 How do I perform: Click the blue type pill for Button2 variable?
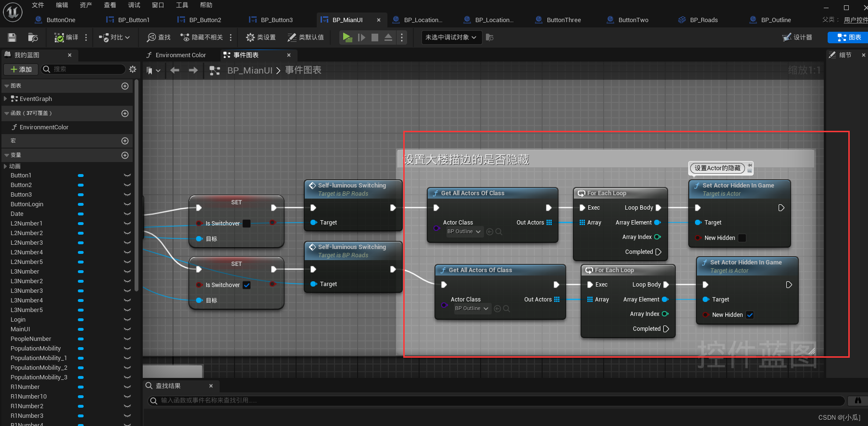coord(81,185)
